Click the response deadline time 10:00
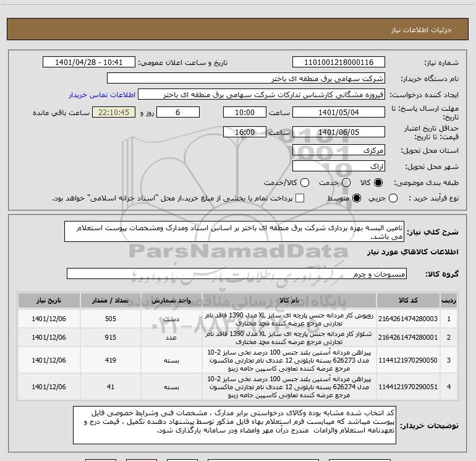This screenshot has width=476, height=461. point(245,112)
